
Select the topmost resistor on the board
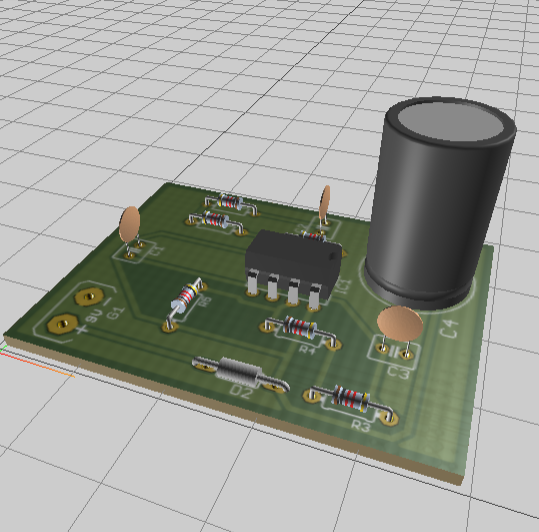click(x=230, y=203)
